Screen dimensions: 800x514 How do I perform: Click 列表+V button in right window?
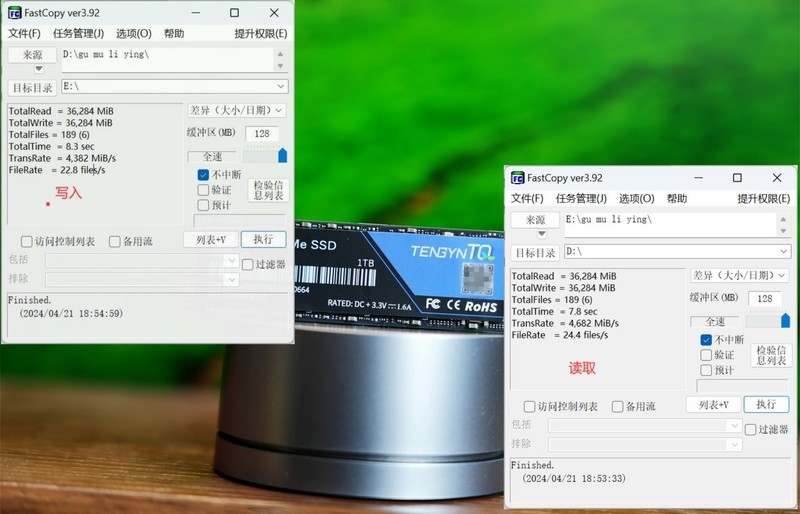[x=714, y=404]
